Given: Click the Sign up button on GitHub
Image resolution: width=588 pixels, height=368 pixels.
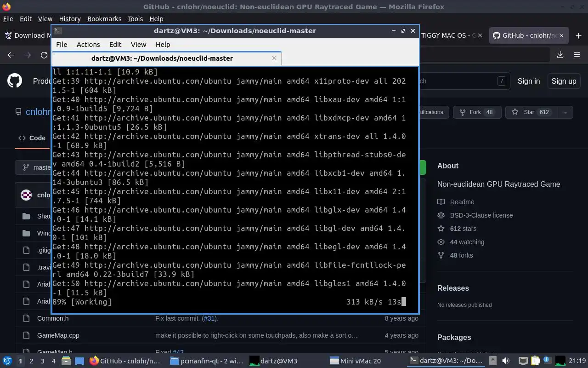Looking at the screenshot, I should 564,81.
